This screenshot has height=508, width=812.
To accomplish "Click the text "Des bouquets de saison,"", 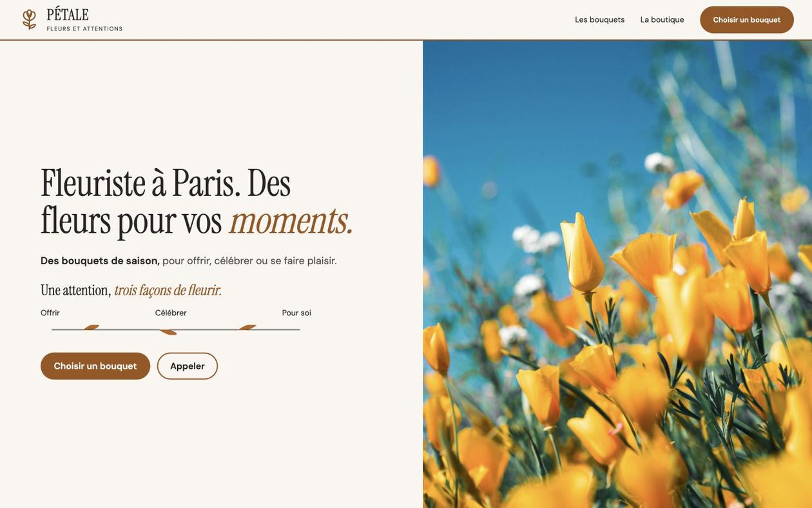I will 100,260.
